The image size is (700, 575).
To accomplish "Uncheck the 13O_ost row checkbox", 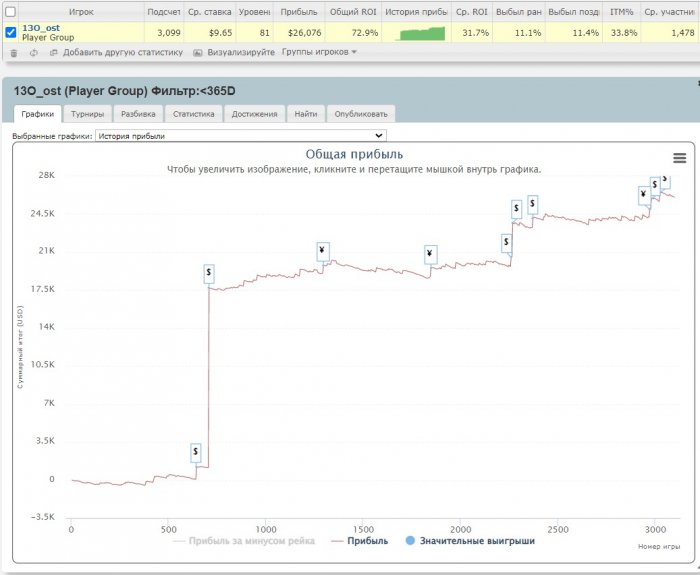I will click(10, 32).
